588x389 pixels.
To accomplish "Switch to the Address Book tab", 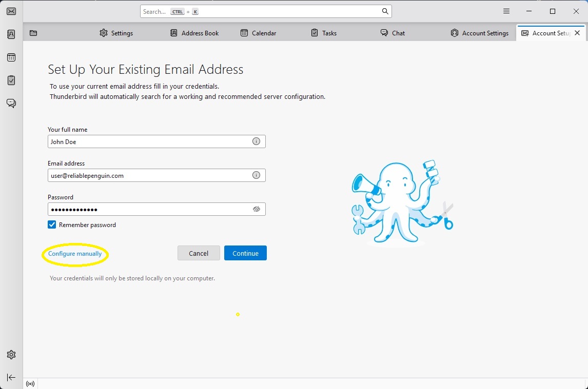I will pyautogui.click(x=194, y=33).
